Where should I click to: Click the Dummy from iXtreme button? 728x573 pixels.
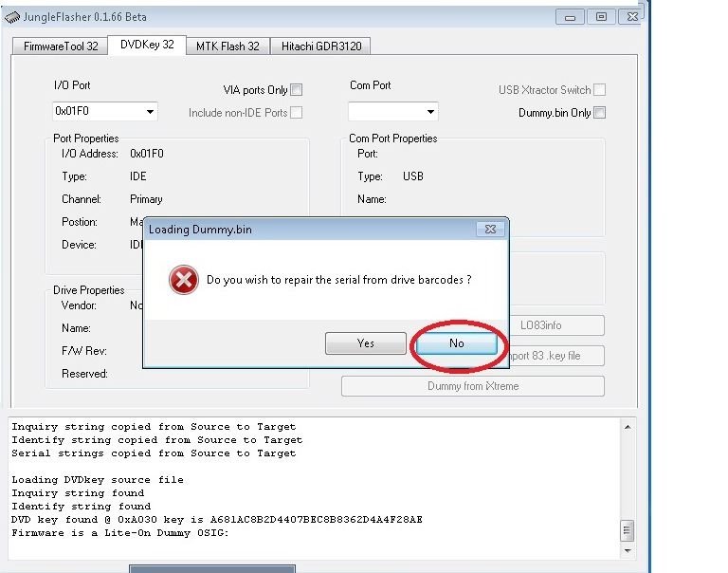pyautogui.click(x=472, y=386)
